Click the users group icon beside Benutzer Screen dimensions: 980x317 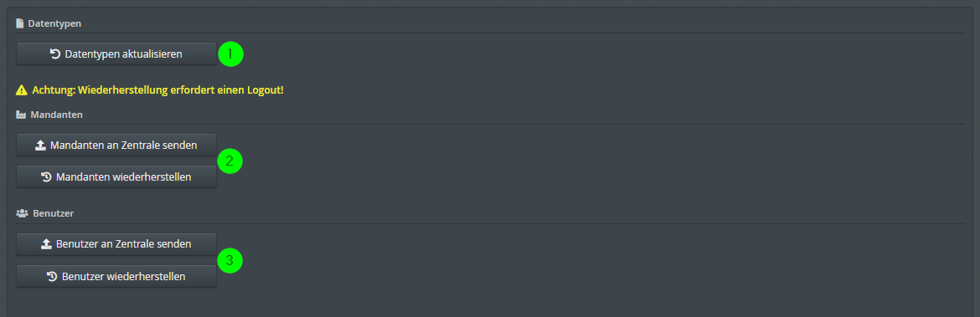click(22, 213)
